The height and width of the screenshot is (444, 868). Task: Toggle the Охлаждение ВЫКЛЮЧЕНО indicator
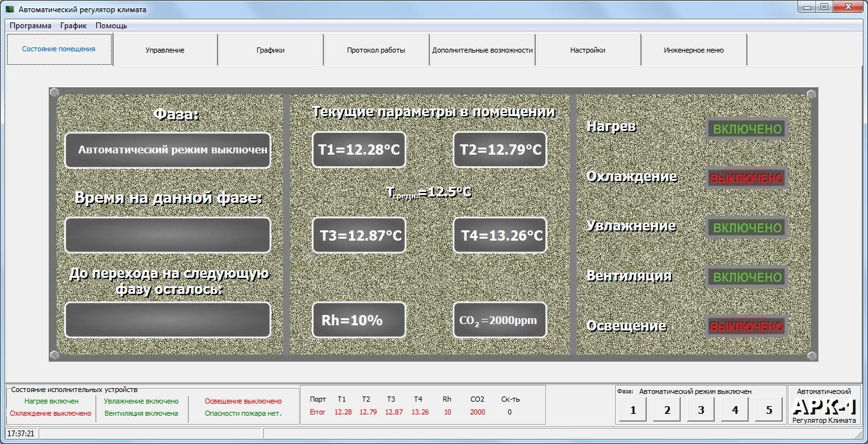(x=747, y=178)
